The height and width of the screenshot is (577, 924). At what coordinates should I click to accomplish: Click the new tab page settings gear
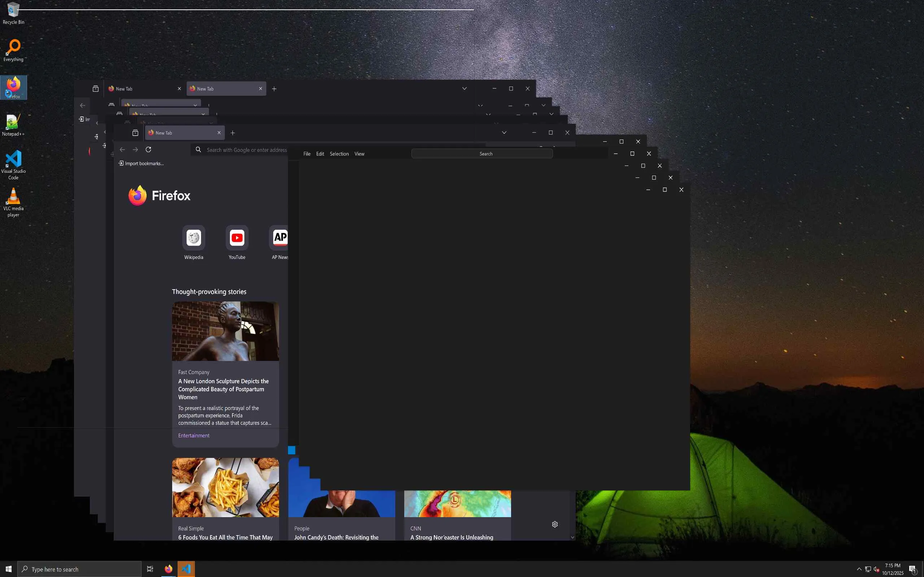tap(555, 524)
